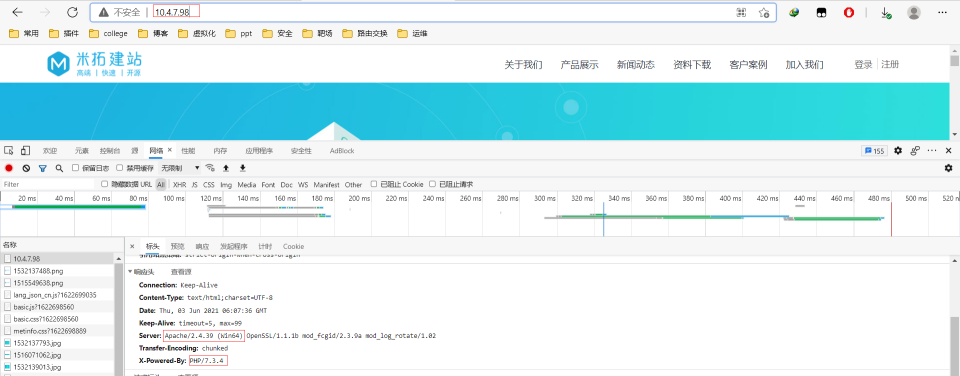
Task: Open the 产品展示 navigation link
Action: click(x=579, y=65)
